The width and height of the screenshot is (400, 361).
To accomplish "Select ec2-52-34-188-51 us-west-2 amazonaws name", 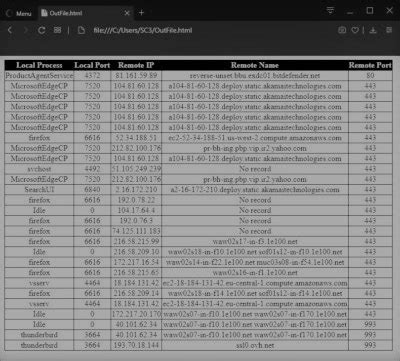I will [255, 138].
